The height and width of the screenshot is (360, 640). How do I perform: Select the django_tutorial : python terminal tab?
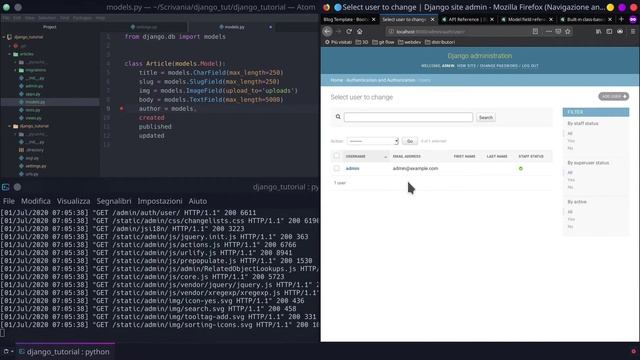coord(65,351)
